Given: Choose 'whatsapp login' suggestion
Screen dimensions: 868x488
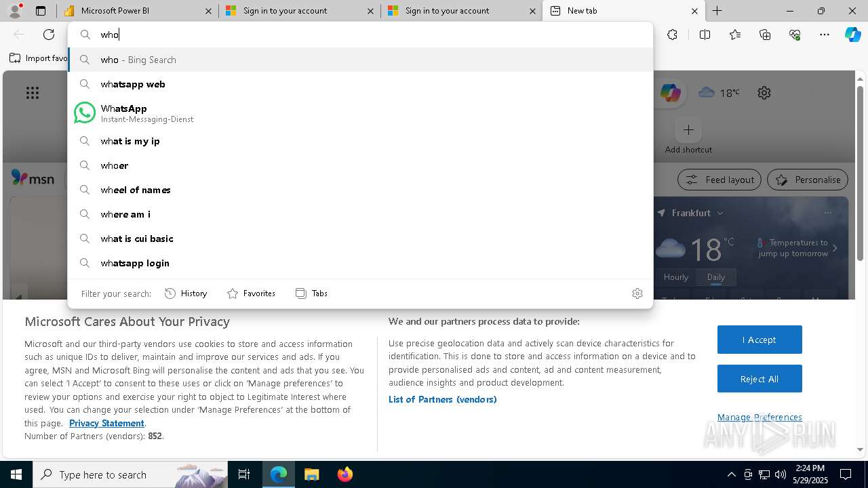Looking at the screenshot, I should click(x=360, y=263).
